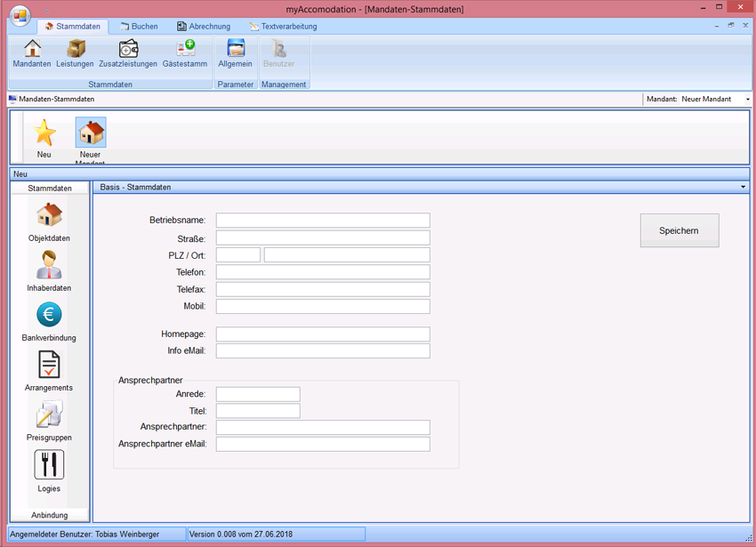Click into the Betriebsname input field
Screen dimensions: 756x547
coord(323,221)
